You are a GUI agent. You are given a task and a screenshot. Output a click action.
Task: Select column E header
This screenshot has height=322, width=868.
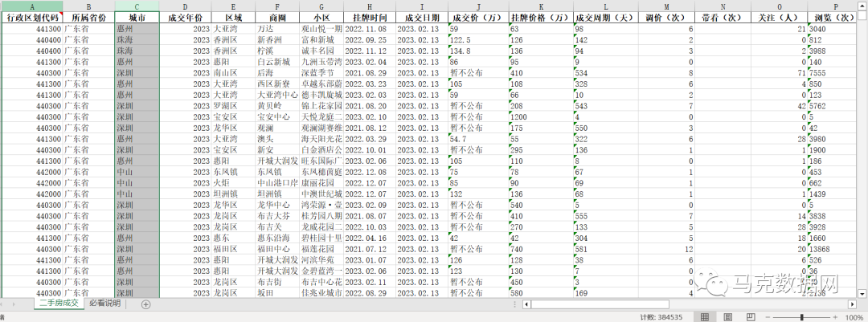233,6
